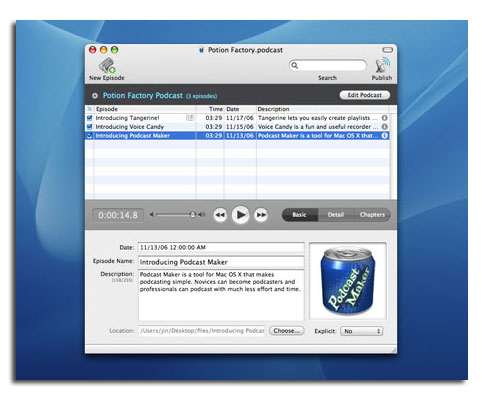Click the search magnifier icon
This screenshot has height=399, width=482.
point(294,65)
